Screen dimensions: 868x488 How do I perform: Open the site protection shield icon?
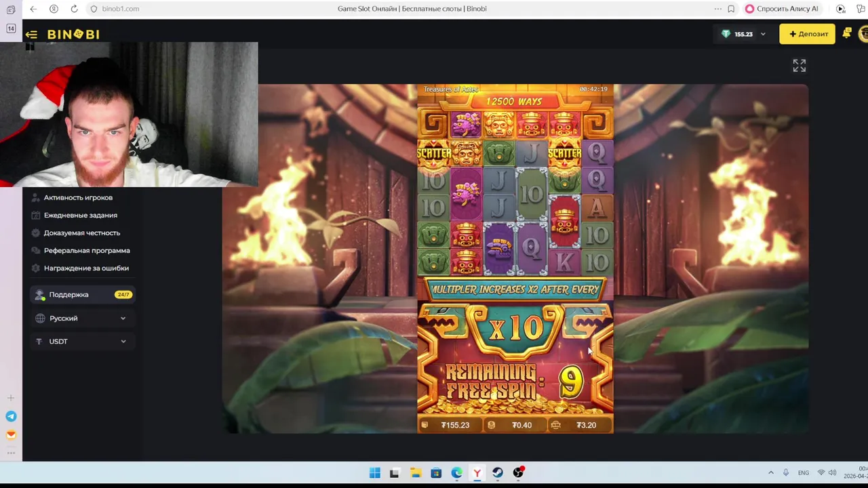94,9
